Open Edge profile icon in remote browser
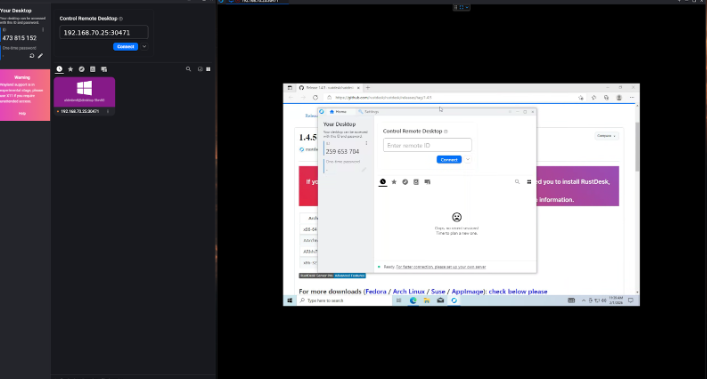 click(x=619, y=97)
